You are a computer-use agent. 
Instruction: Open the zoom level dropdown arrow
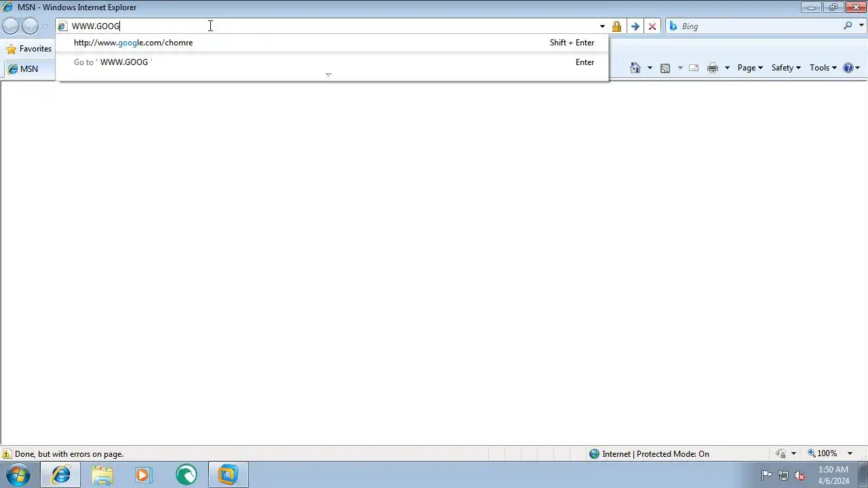point(850,453)
